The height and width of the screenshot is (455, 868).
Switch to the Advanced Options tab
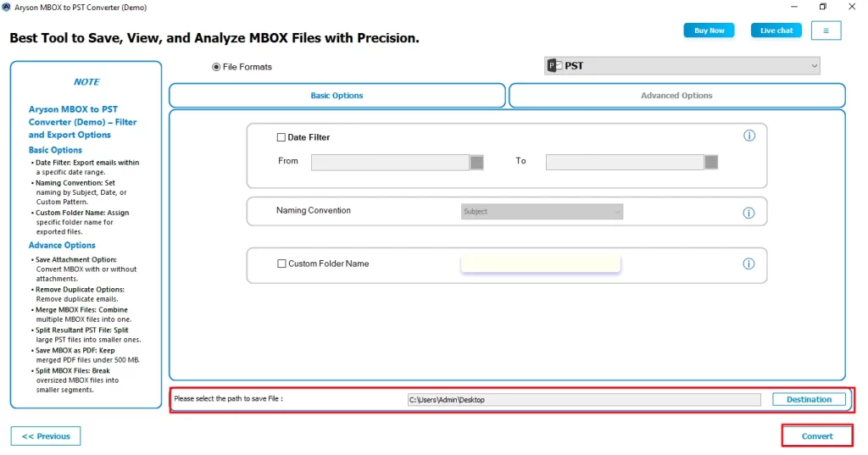coord(676,96)
